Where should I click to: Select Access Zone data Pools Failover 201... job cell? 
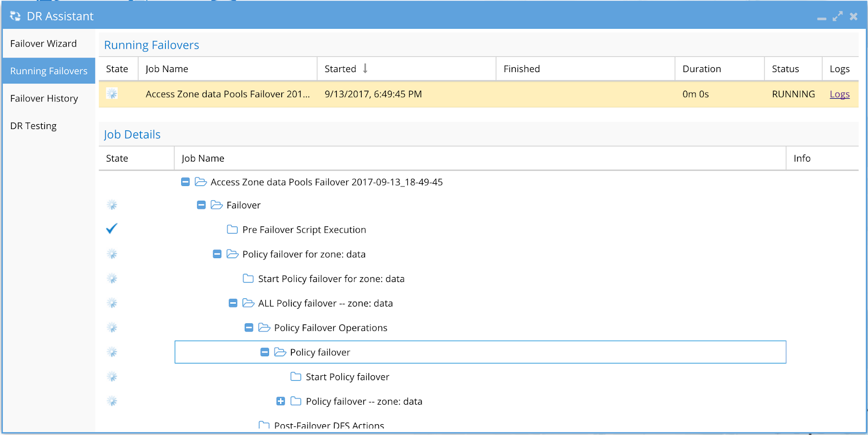click(228, 94)
